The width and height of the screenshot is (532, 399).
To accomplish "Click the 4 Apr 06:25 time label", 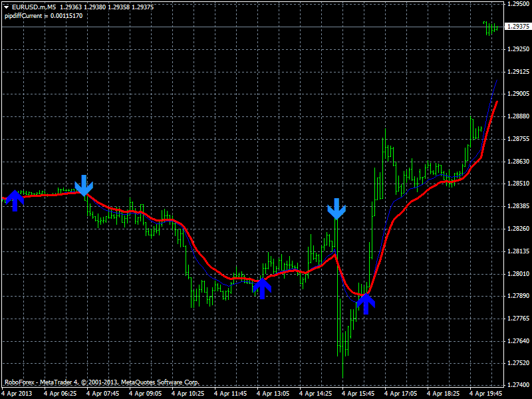I will (60, 394).
